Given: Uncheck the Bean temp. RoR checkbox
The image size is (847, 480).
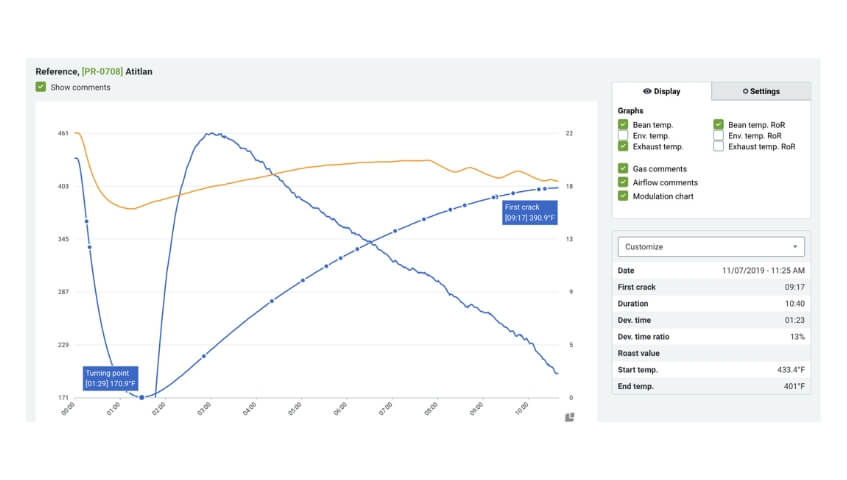Looking at the screenshot, I should click(720, 124).
